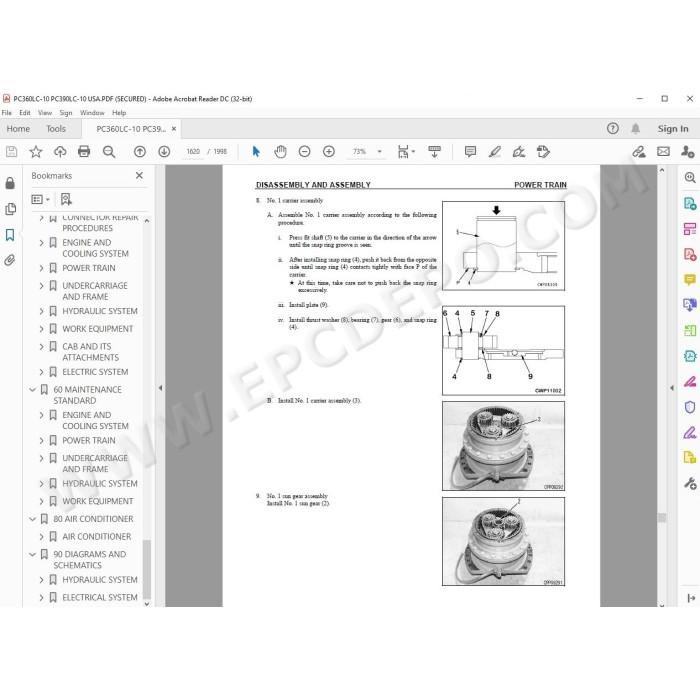Collapse the 60 MAINTENANCE STANDARD bookmark

click(x=33, y=390)
